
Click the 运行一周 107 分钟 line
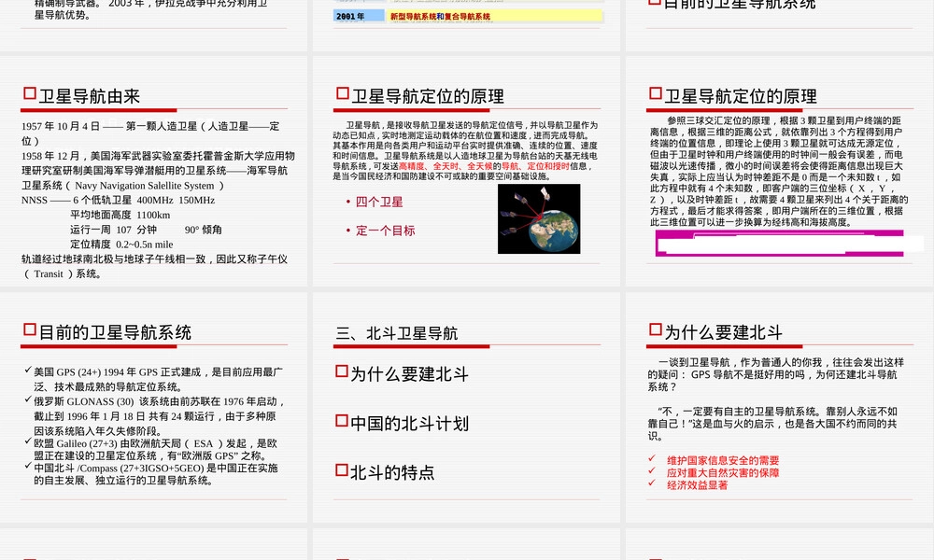[x=146, y=230]
